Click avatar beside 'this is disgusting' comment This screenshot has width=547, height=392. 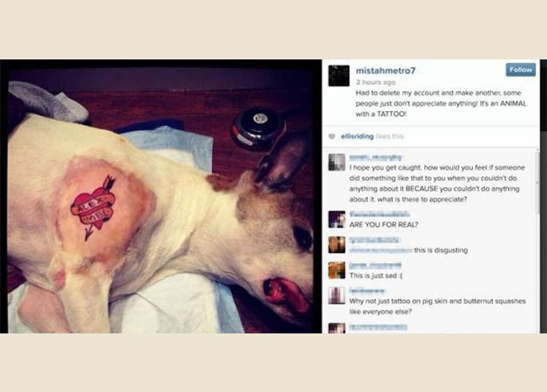pyautogui.click(x=337, y=244)
